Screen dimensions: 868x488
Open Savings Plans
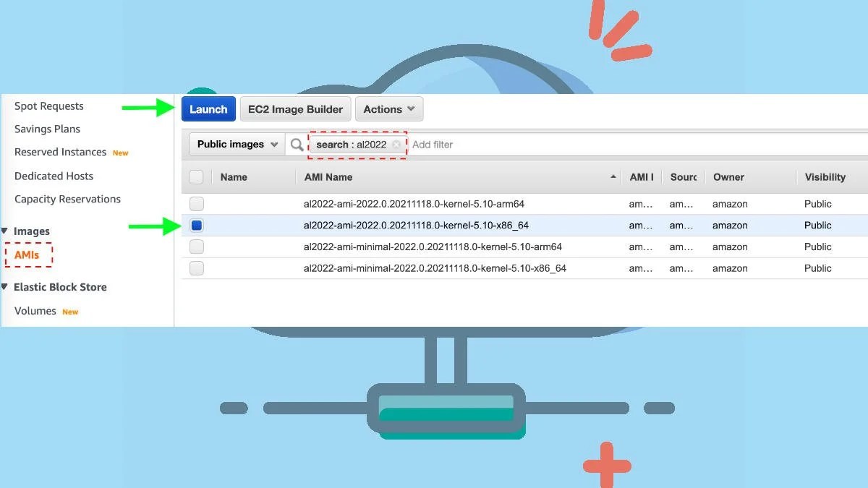click(x=46, y=129)
